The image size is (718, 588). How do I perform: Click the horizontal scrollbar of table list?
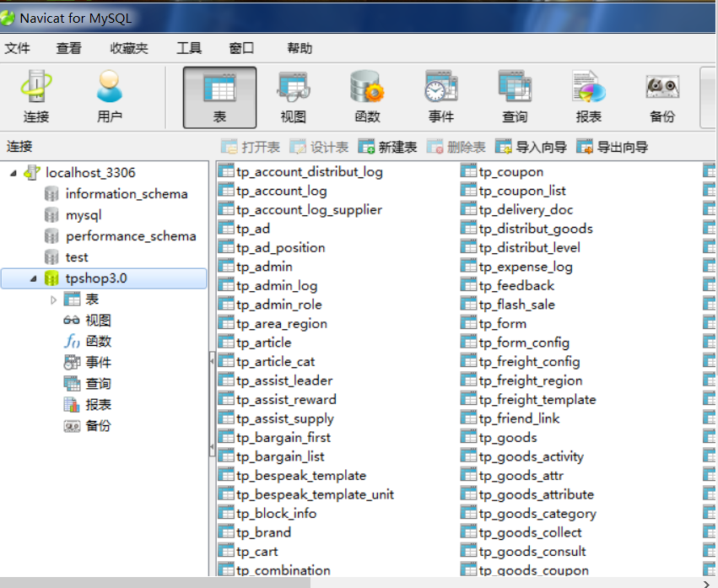pos(155,582)
